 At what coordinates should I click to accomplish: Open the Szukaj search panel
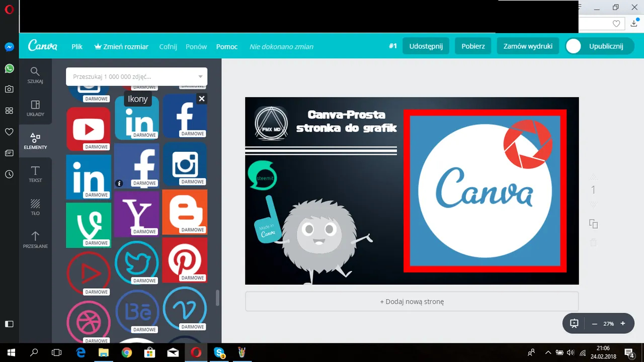[35, 75]
